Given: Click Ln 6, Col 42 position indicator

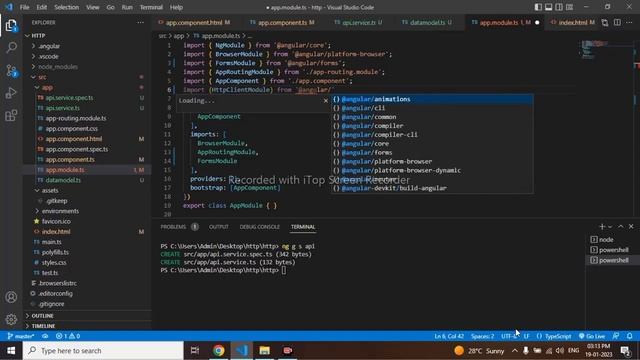Looking at the screenshot, I should 449,336.
